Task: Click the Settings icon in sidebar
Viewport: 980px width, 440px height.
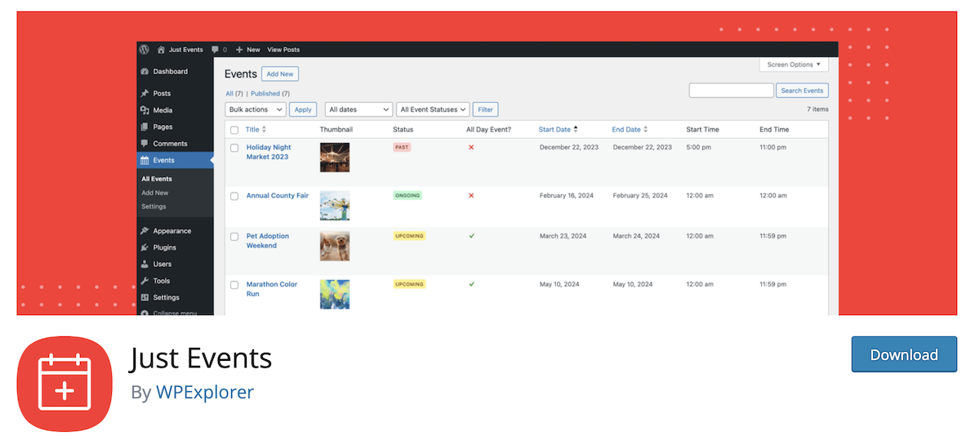Action: (x=145, y=297)
